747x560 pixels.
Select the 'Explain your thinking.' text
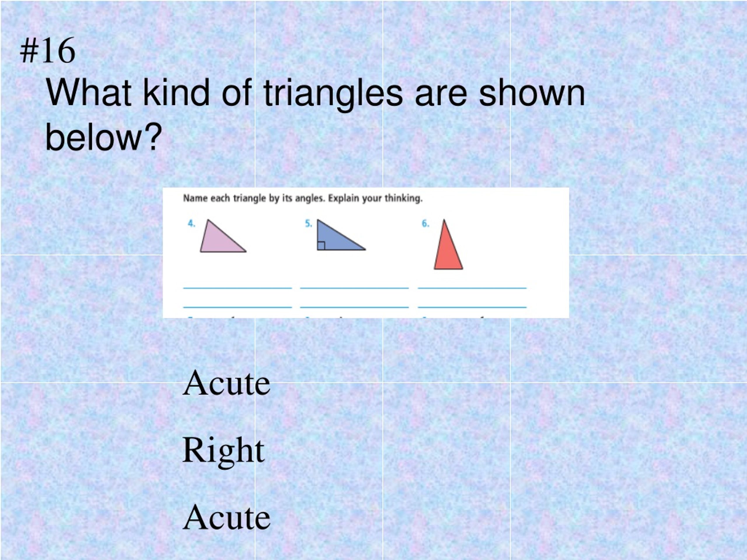[x=375, y=198]
